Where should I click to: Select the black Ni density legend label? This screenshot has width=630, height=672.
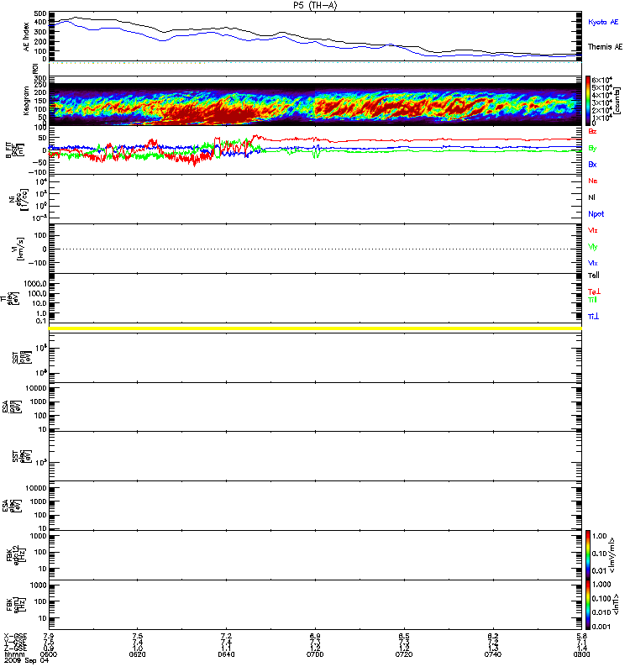point(591,197)
